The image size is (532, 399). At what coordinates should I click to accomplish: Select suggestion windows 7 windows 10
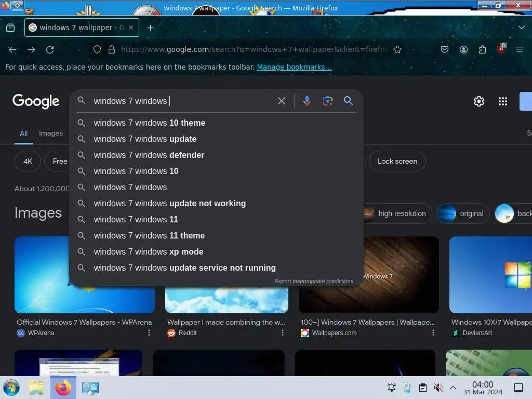pos(216,171)
